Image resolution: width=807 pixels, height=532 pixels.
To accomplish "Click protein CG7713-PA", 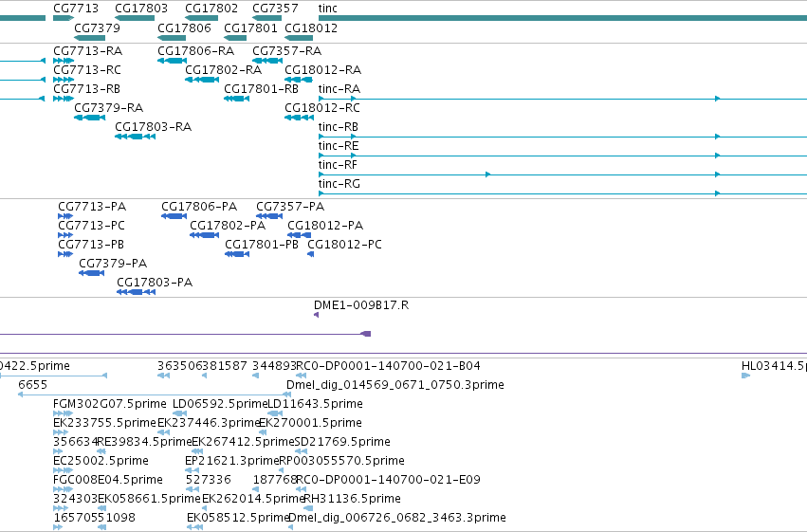I will tap(92, 207).
